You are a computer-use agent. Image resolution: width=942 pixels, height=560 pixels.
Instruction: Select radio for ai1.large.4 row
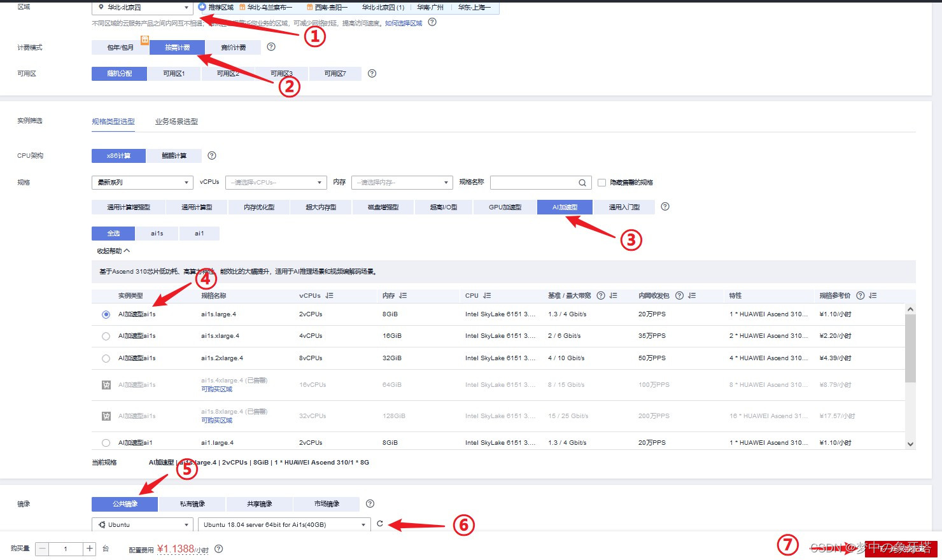[106, 443]
